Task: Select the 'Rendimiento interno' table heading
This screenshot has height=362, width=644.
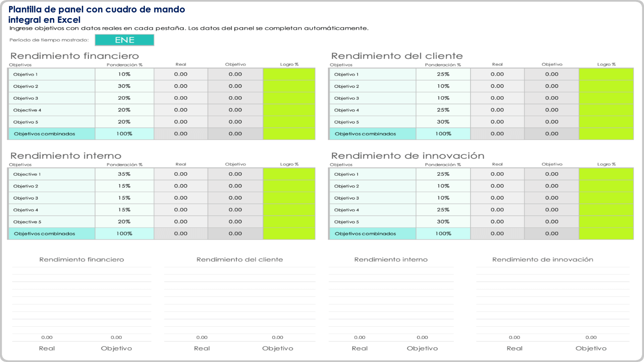Action: 66,156
